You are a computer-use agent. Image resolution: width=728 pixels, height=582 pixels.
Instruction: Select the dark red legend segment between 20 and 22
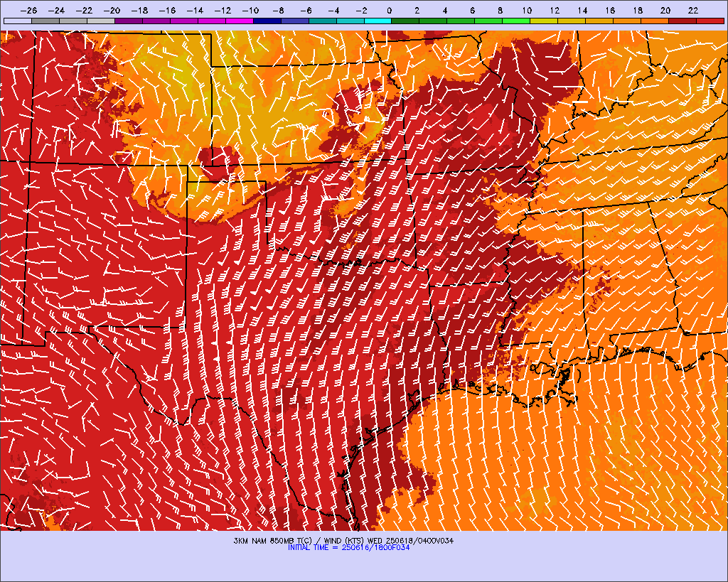[682, 21]
